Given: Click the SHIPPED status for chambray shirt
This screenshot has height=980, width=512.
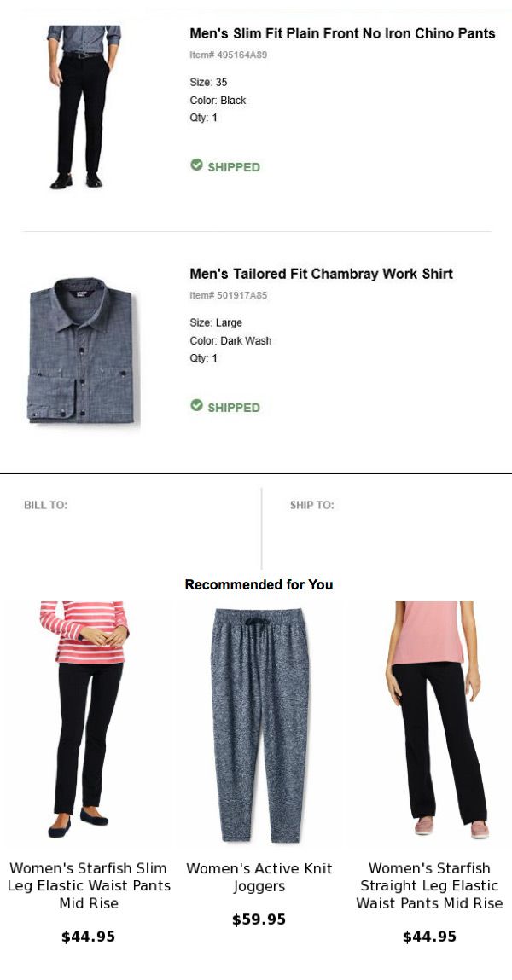Looking at the screenshot, I should 233,408.
